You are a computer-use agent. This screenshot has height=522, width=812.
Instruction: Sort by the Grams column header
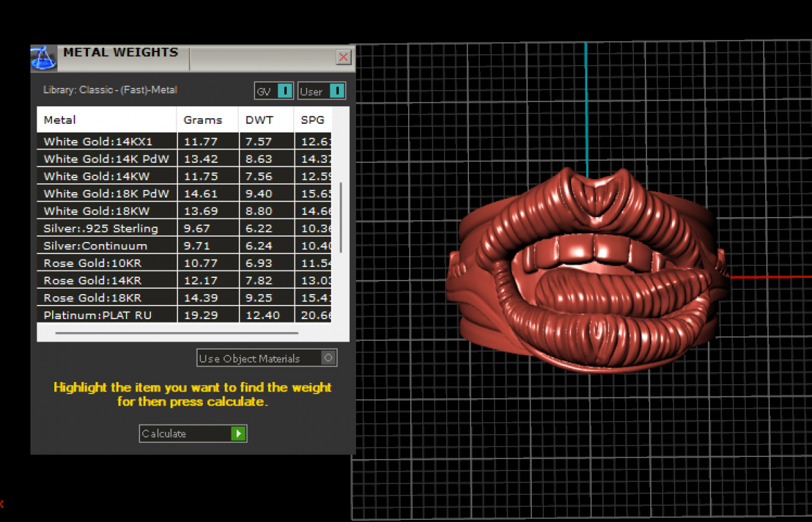[x=202, y=120]
